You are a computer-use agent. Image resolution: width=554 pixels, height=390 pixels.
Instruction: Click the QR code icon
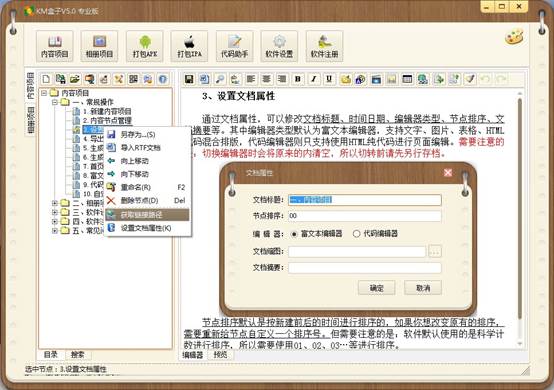click(133, 79)
